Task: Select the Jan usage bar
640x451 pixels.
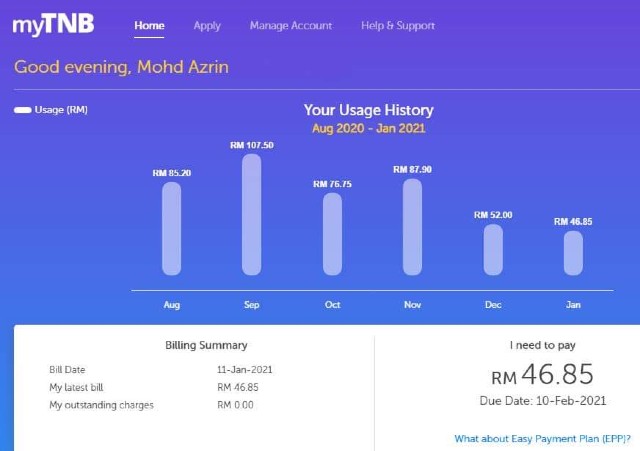Action: pyautogui.click(x=573, y=253)
